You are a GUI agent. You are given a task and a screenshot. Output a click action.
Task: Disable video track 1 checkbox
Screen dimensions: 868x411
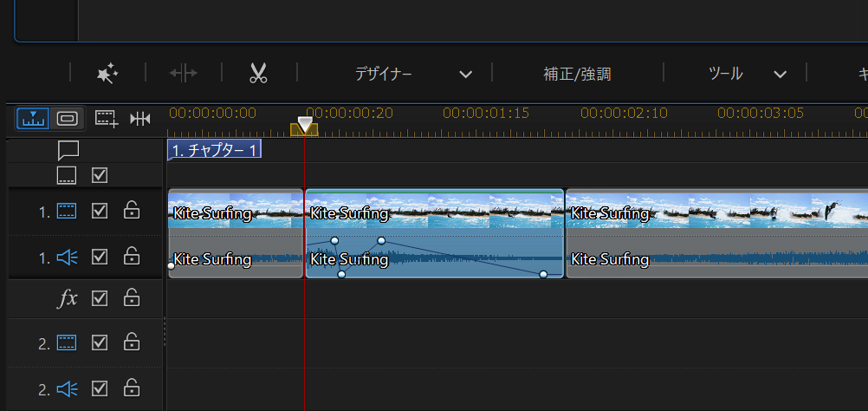pos(100,211)
